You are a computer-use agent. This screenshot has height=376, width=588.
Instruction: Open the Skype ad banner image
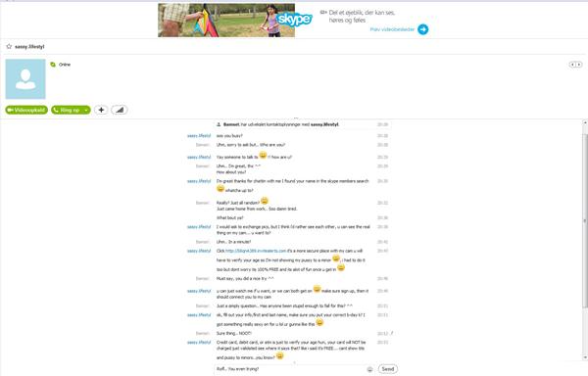click(x=226, y=21)
